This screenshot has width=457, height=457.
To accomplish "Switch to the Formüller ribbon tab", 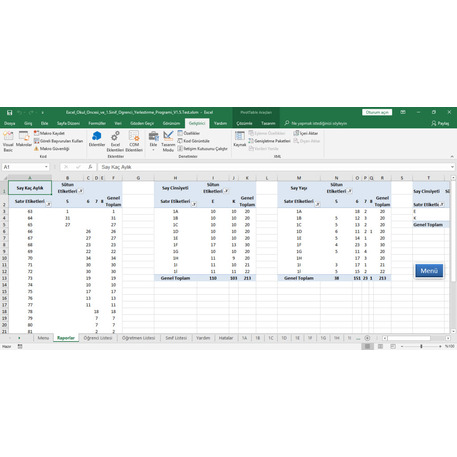I will [x=97, y=123].
